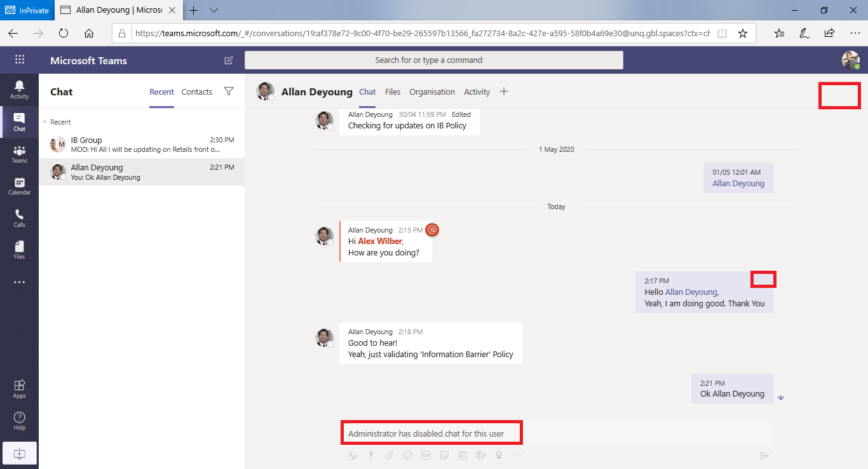Open more messaging options via ellipsis
This screenshot has height=469, width=868.
coord(517,455)
